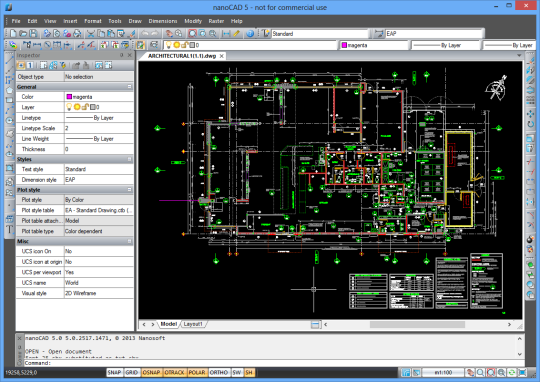The height and width of the screenshot is (382, 540).
Task: Click the Cut scissors icon
Action: click(91, 33)
